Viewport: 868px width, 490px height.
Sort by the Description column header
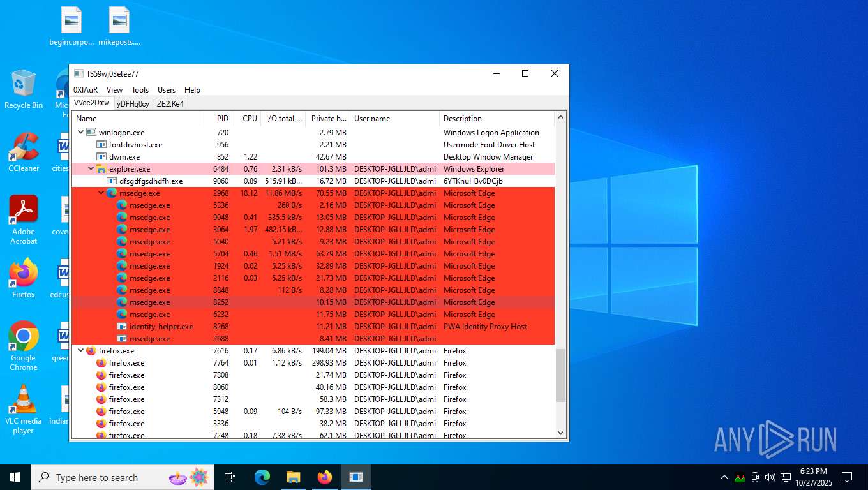497,119
